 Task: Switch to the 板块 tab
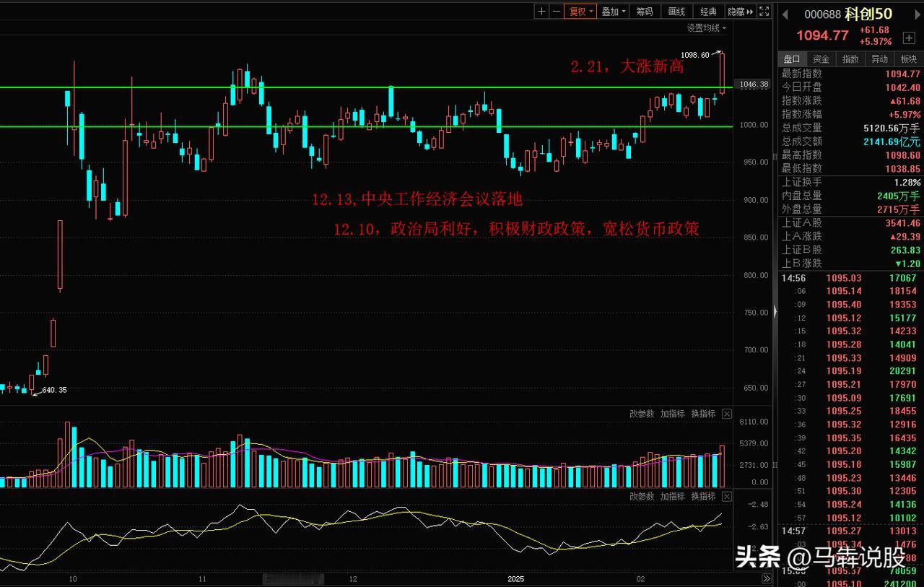pos(908,59)
